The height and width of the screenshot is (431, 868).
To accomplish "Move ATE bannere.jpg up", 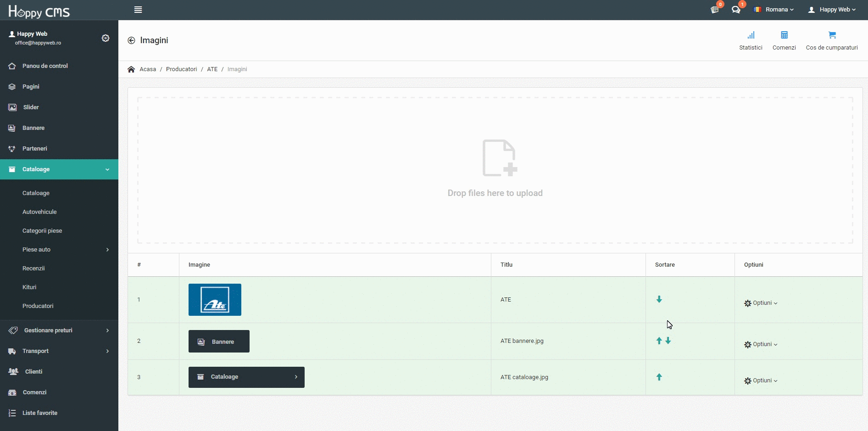I will 659,341.
